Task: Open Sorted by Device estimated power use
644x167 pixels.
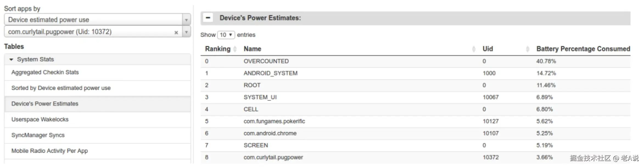Action: (61, 88)
